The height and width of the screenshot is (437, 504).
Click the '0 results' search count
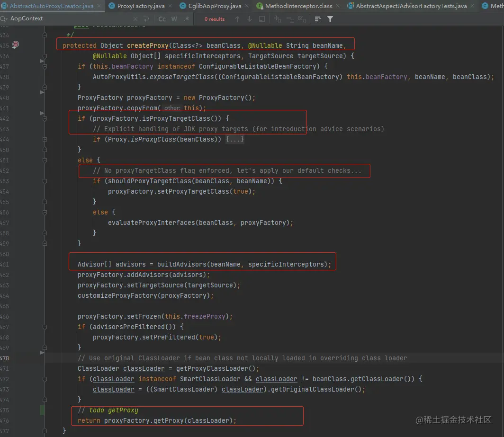coord(215,19)
